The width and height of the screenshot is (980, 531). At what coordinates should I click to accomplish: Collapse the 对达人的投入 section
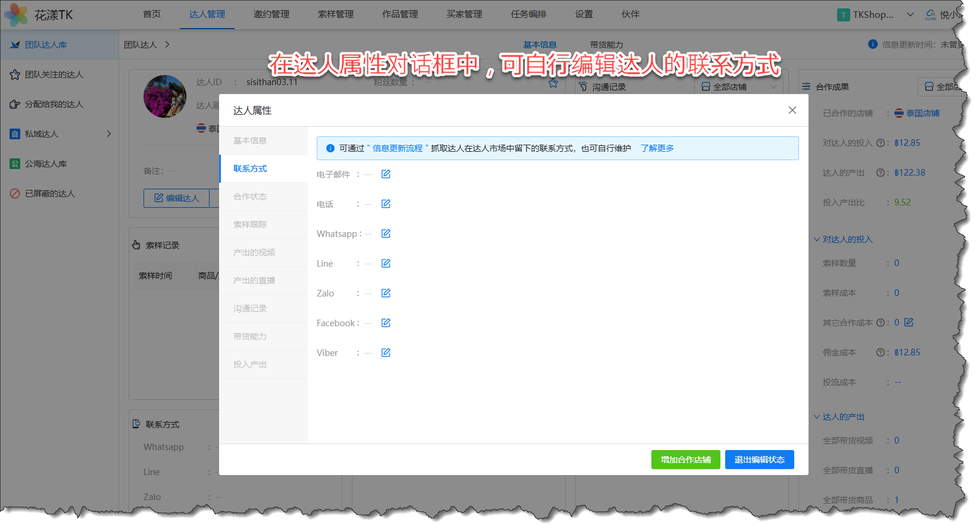pyautogui.click(x=817, y=239)
